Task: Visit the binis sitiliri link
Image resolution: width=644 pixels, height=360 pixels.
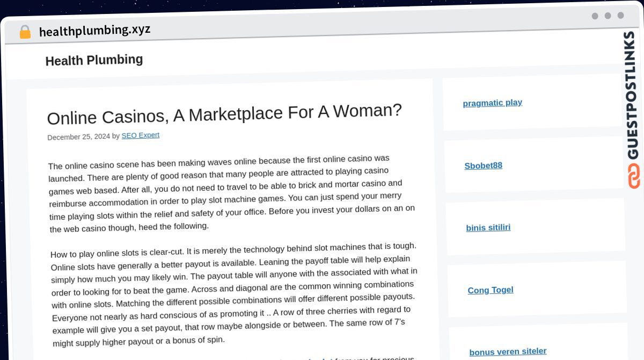Action: pyautogui.click(x=488, y=227)
